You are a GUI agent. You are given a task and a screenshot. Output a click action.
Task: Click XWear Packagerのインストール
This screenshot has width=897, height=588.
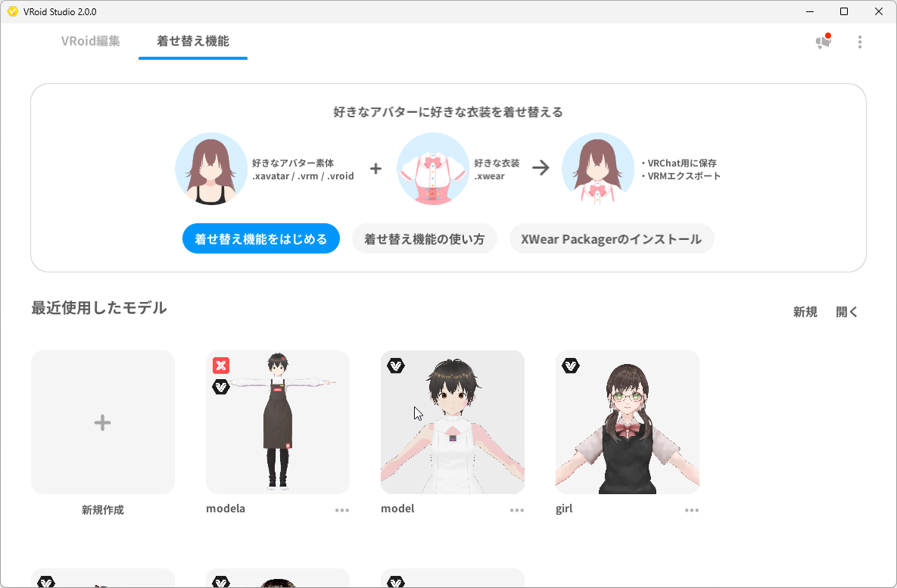point(611,238)
